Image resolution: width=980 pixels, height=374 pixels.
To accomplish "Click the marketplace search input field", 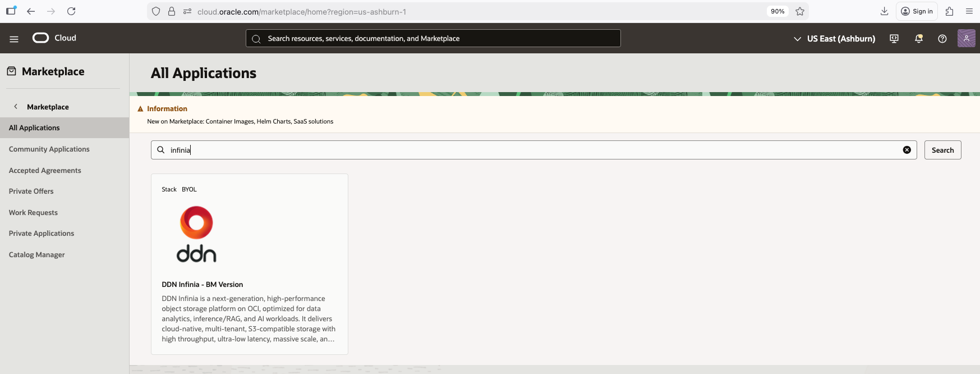I will click(533, 150).
